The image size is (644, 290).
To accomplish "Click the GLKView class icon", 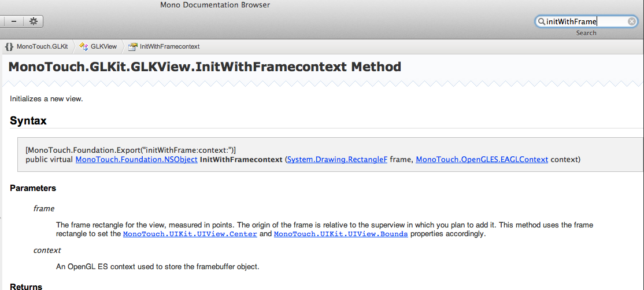I will [84, 46].
